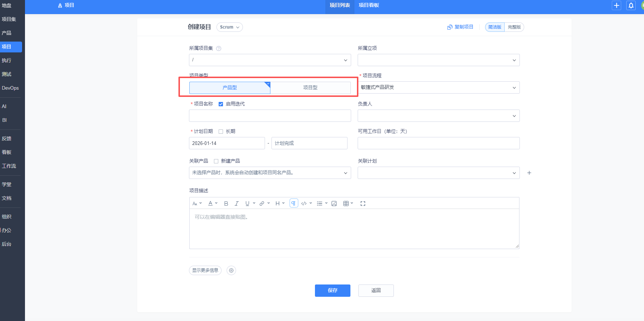Expand the 项目流程 dropdown
The height and width of the screenshot is (321, 644).
(x=438, y=87)
